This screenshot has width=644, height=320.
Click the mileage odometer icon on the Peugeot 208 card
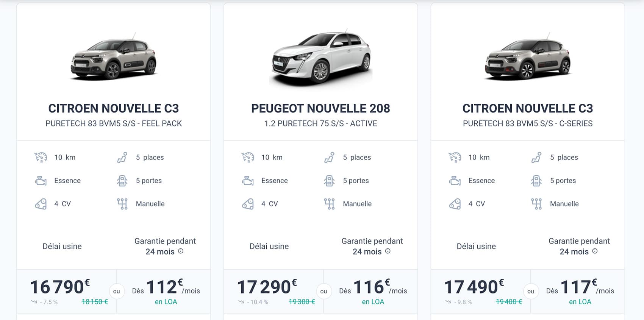(x=248, y=157)
